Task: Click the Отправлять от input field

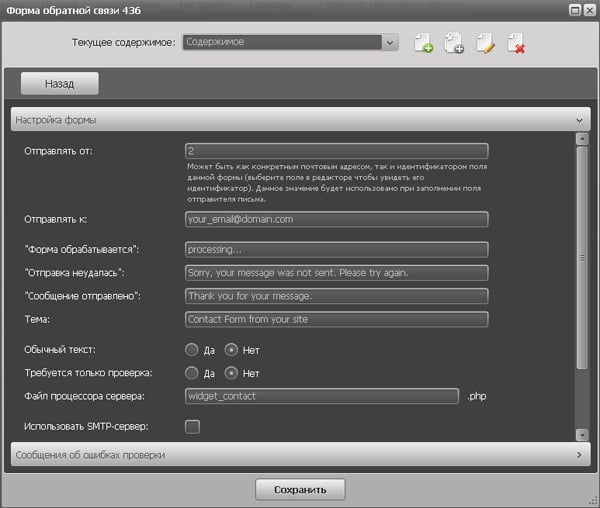Action: (336, 151)
